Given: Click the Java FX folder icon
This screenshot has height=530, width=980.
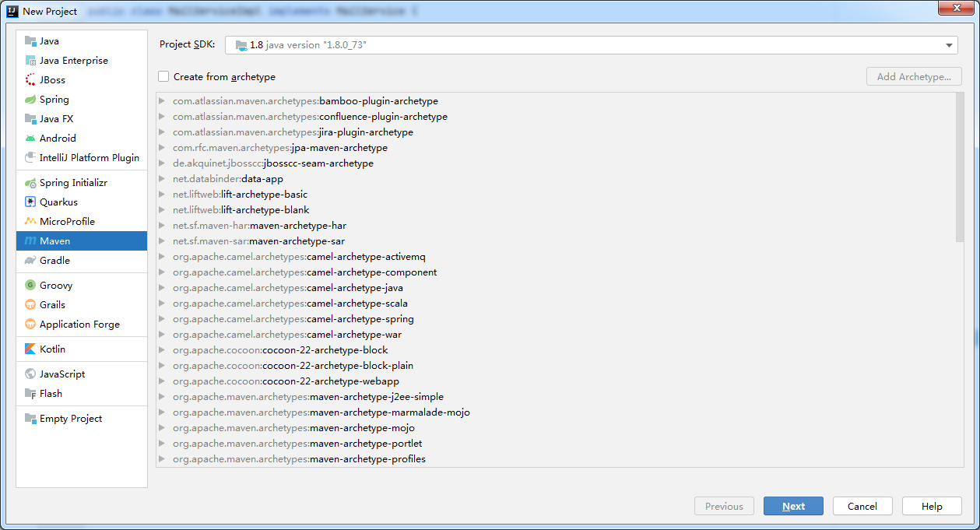Looking at the screenshot, I should (x=30, y=119).
